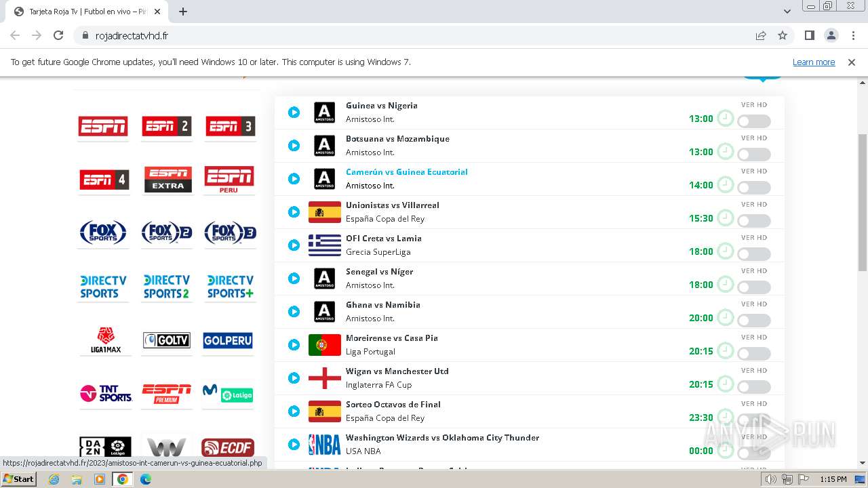This screenshot has width=868, height=488.
Task: Open the DirecTV Sports 2 channel logo
Action: coord(167,287)
